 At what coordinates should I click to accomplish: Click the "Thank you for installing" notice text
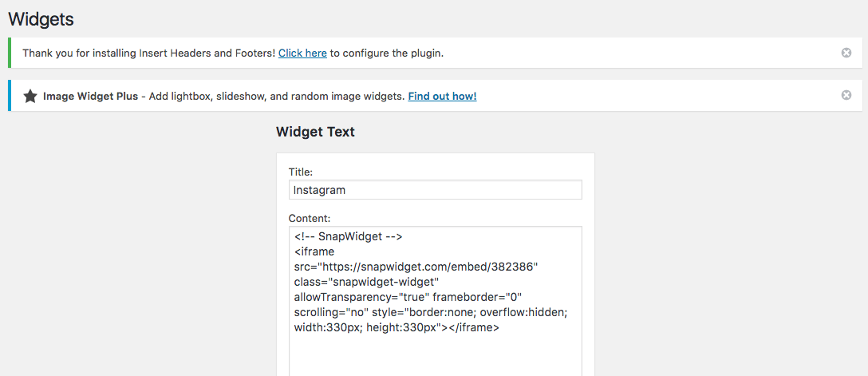coord(148,53)
